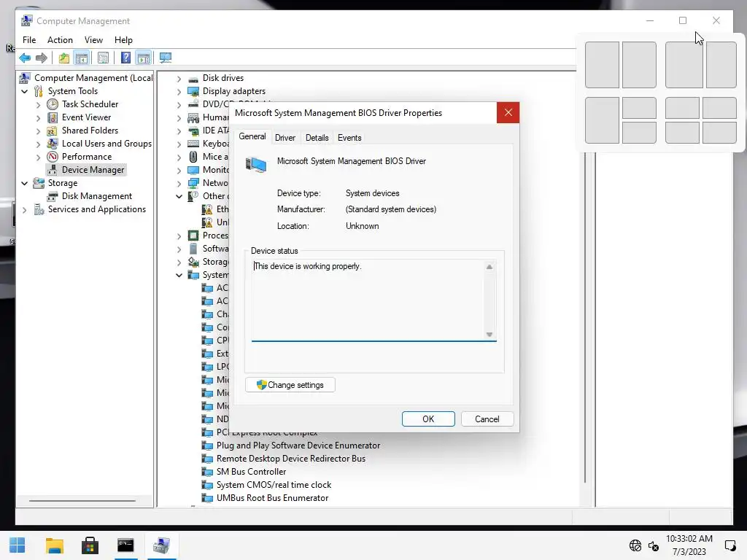
Task: Click the network globe icon in system tray
Action: click(635, 545)
